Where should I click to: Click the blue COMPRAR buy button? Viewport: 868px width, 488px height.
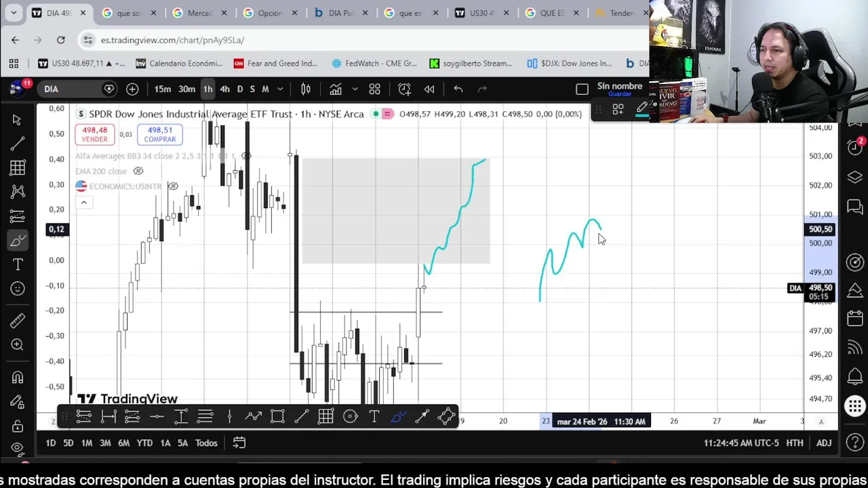point(159,134)
